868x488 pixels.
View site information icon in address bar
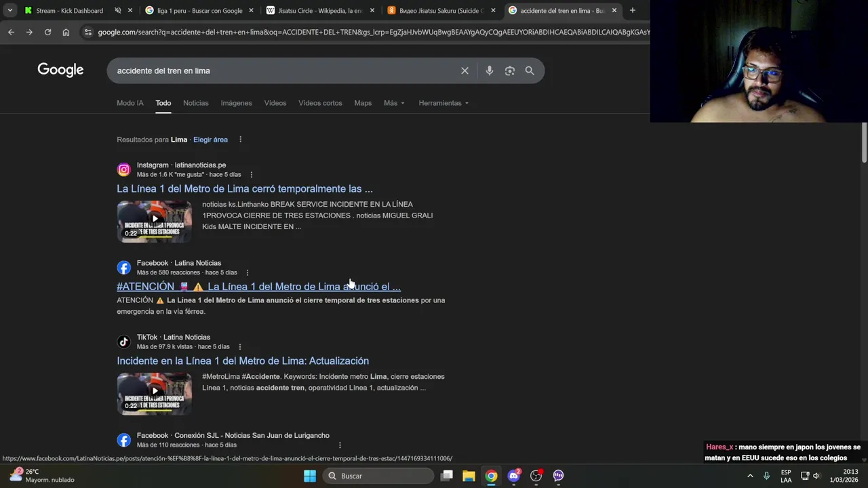pyautogui.click(x=87, y=32)
